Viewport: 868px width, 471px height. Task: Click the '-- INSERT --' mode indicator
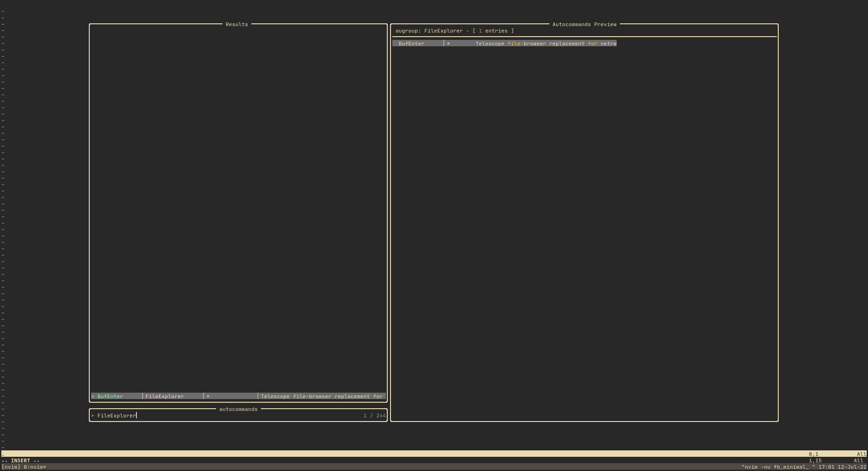tap(21, 460)
